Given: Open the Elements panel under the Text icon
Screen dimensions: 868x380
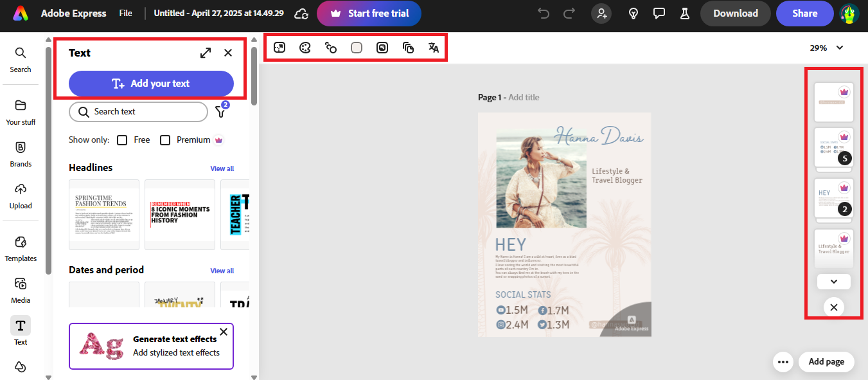Looking at the screenshot, I should coord(21,366).
